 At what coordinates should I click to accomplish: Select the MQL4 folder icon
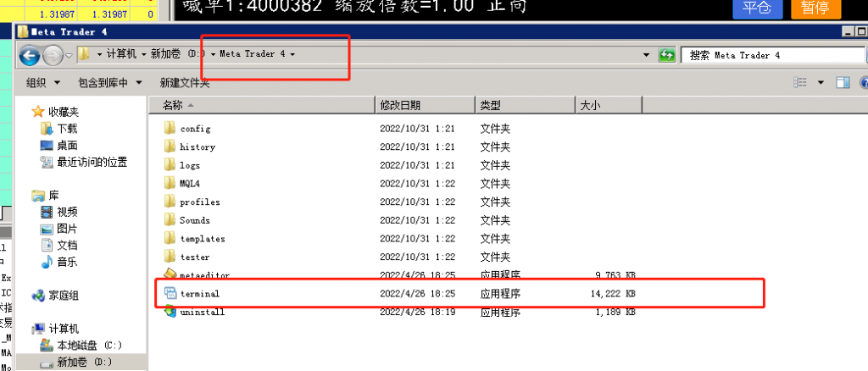pyautogui.click(x=170, y=183)
